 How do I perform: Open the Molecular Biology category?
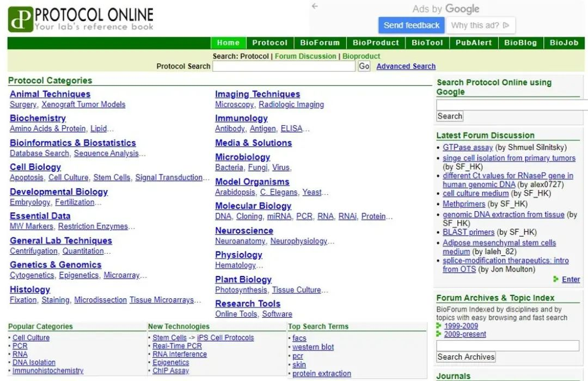(253, 206)
